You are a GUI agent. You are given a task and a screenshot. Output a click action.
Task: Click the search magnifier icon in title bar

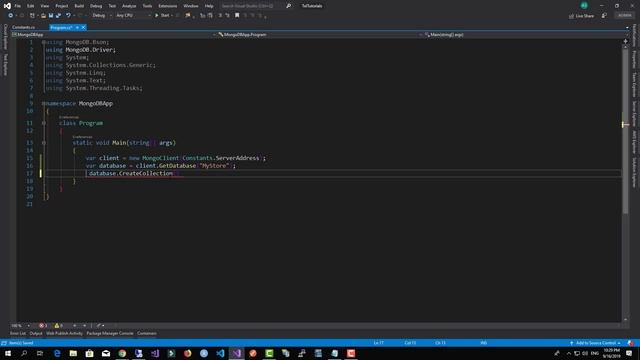coord(289,6)
